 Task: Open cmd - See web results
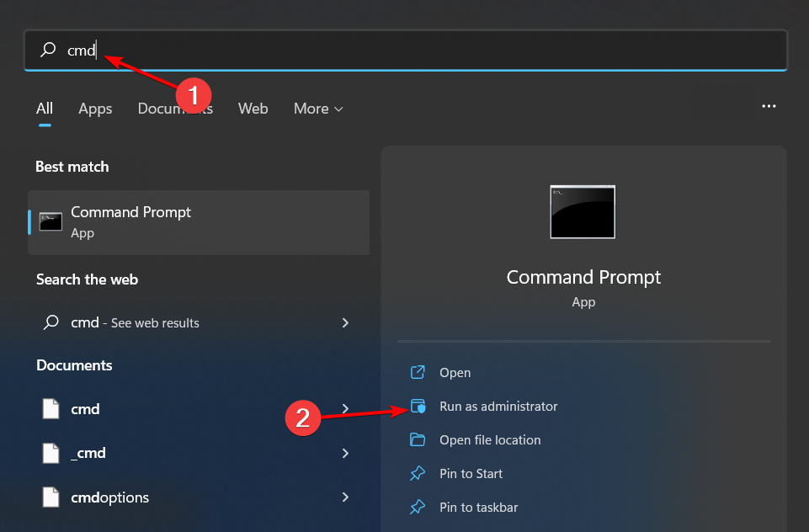pyautogui.click(x=134, y=322)
